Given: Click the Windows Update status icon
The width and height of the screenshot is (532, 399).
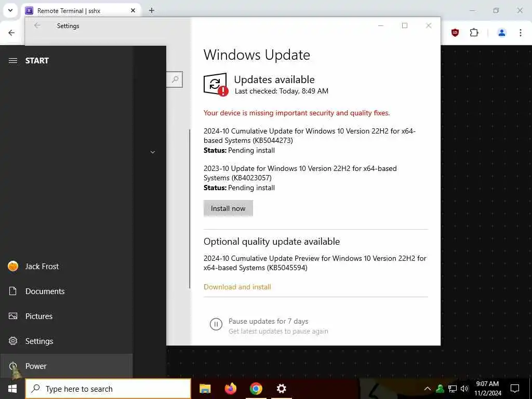Looking at the screenshot, I should [216, 85].
